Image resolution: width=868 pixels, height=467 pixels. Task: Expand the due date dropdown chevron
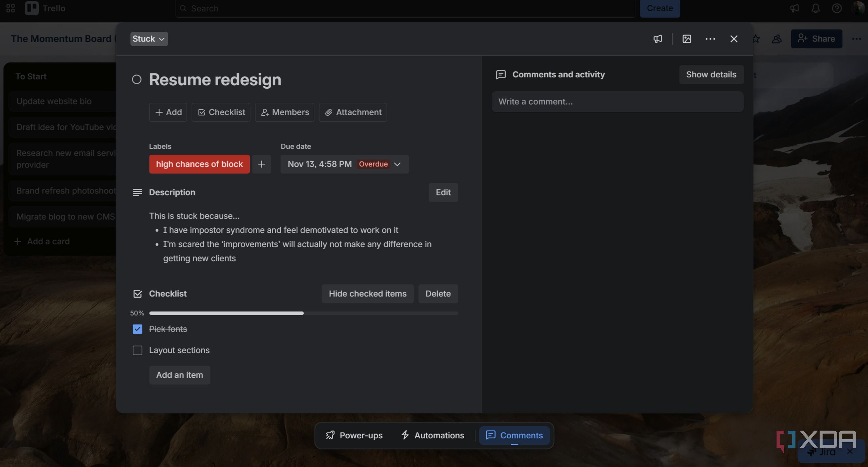point(397,164)
